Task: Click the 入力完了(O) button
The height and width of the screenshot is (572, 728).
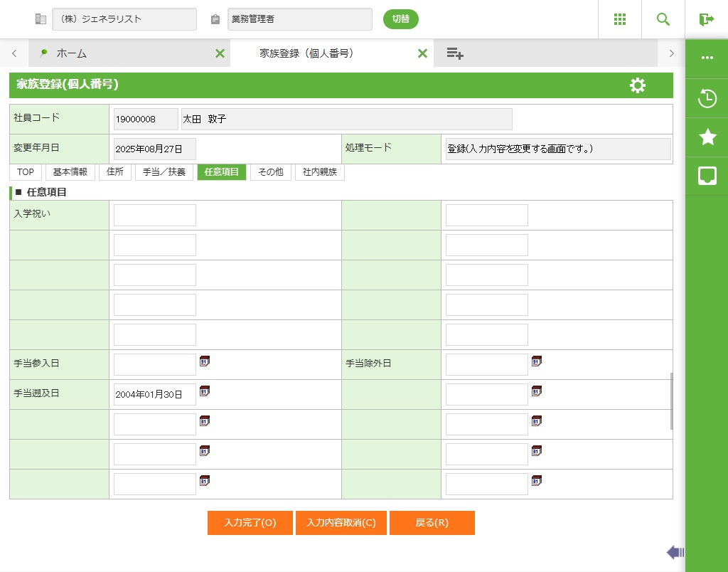Action: [250, 523]
